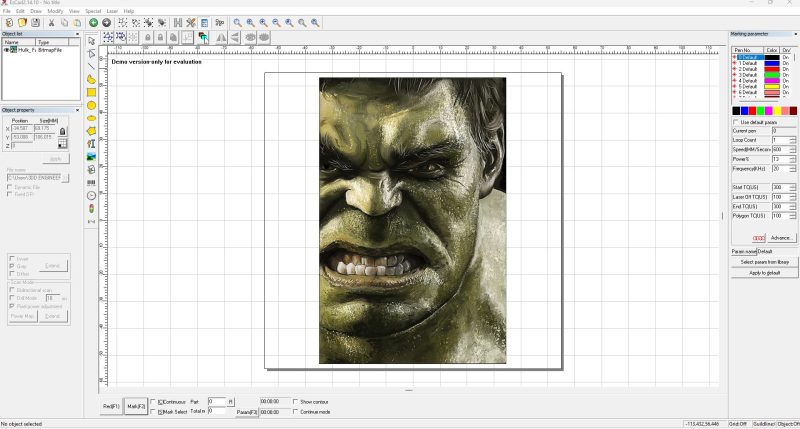Screen dimensions: 800x429
Task: Click the Mirror horizontal icon
Action: point(221,37)
